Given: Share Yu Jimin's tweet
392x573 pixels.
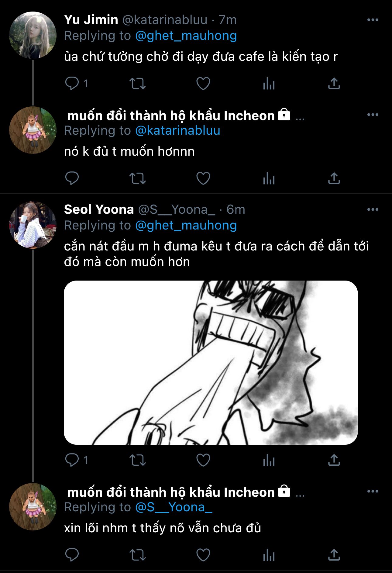Looking at the screenshot, I should 334,83.
